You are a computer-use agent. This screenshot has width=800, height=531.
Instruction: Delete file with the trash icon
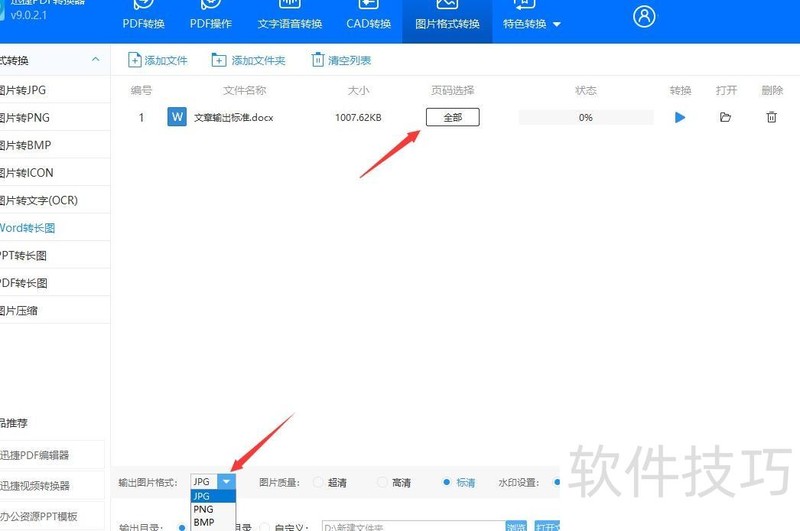click(771, 117)
